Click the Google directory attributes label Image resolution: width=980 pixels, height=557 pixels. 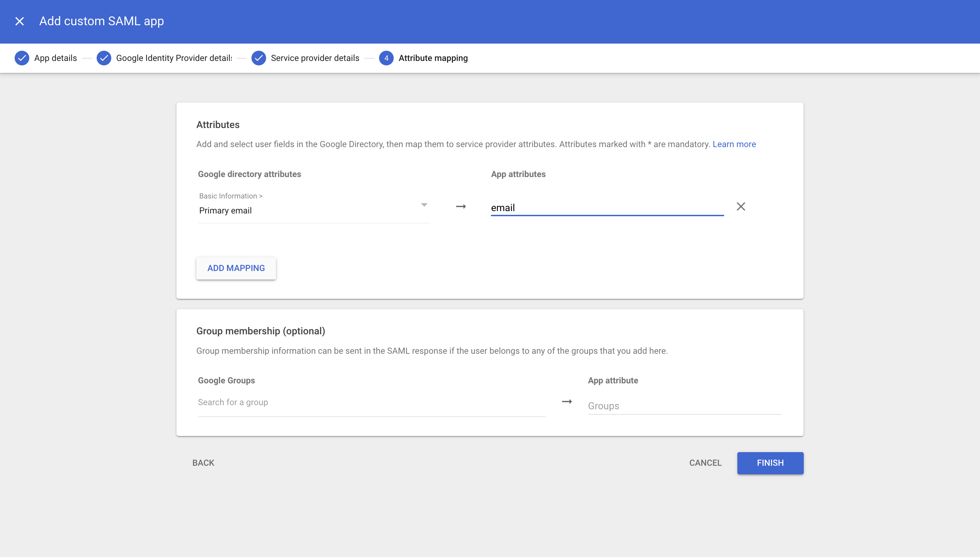249,174
